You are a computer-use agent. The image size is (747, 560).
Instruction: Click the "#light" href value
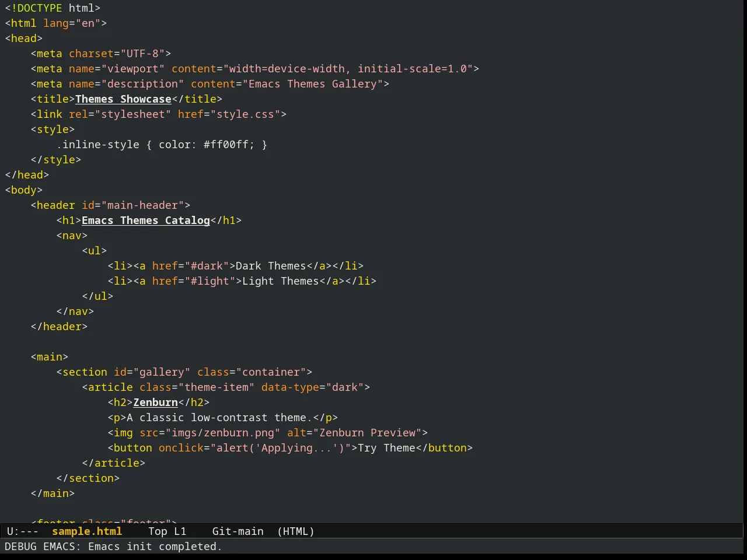pyautogui.click(x=210, y=281)
